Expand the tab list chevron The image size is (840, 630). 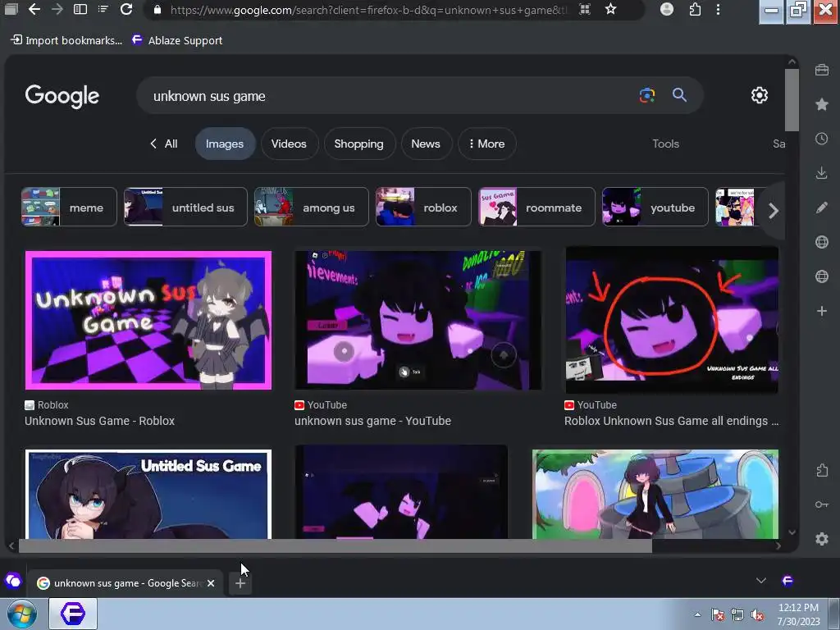click(760, 581)
